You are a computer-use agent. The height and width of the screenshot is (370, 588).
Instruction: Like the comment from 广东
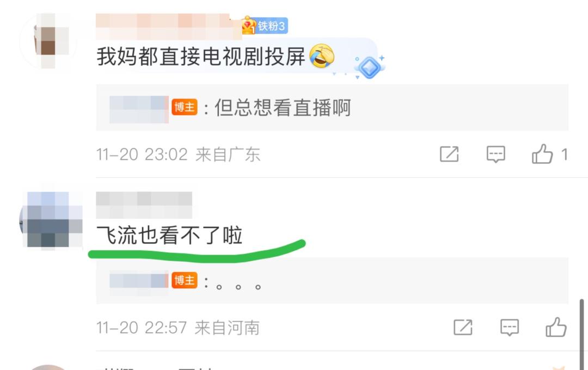point(542,153)
